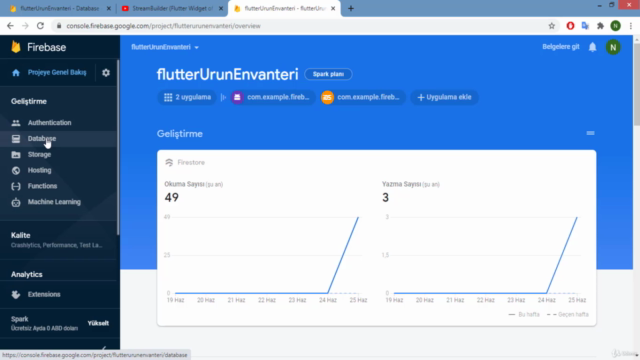Close the StreamBuilder YouTube tab

pos(221,8)
